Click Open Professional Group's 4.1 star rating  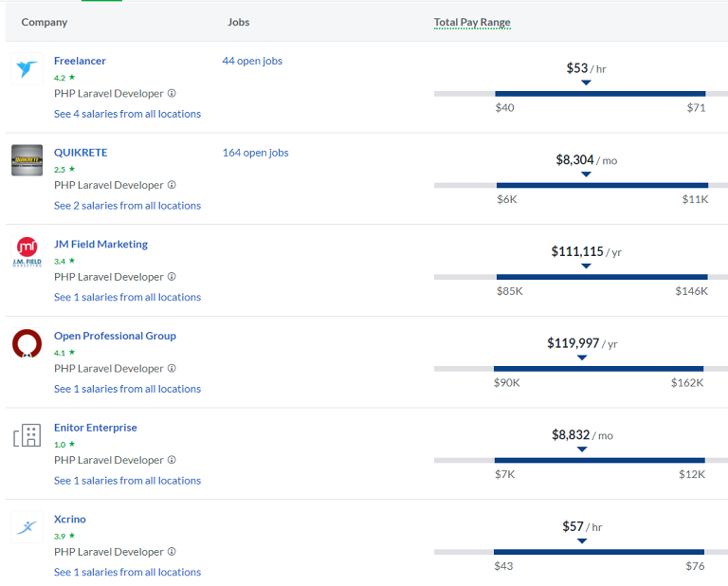click(x=64, y=353)
